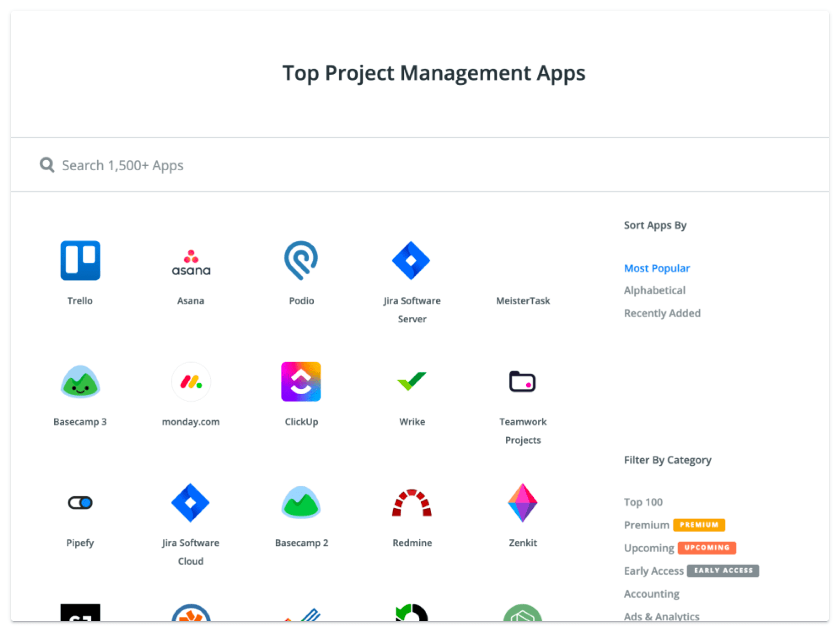
Task: Filter by Upcoming category
Action: click(649, 548)
